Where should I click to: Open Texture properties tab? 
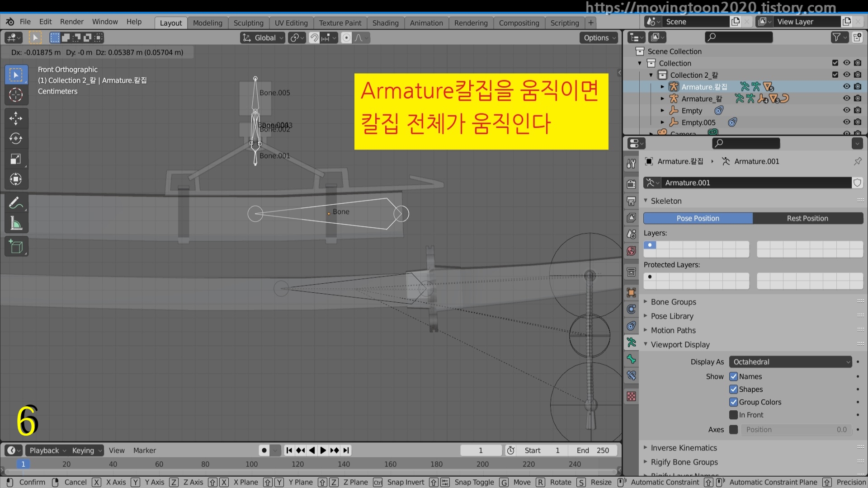[x=632, y=396]
